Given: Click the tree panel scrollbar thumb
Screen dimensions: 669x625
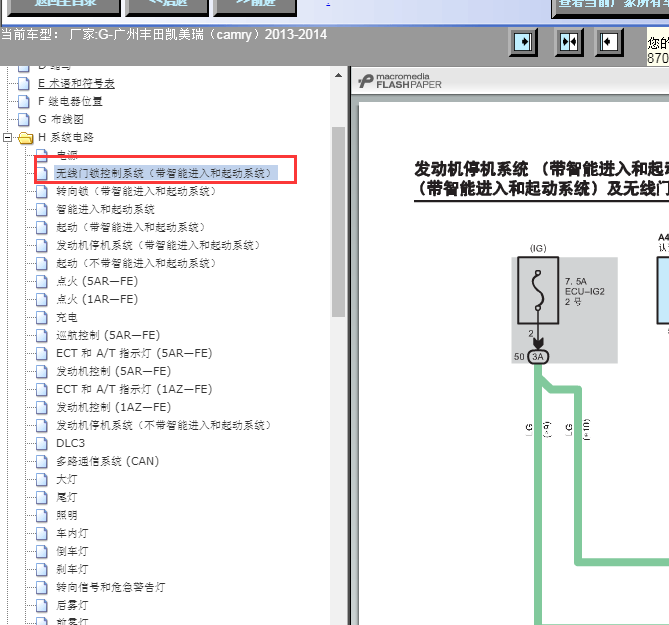Looking at the screenshot, I should (338, 222).
